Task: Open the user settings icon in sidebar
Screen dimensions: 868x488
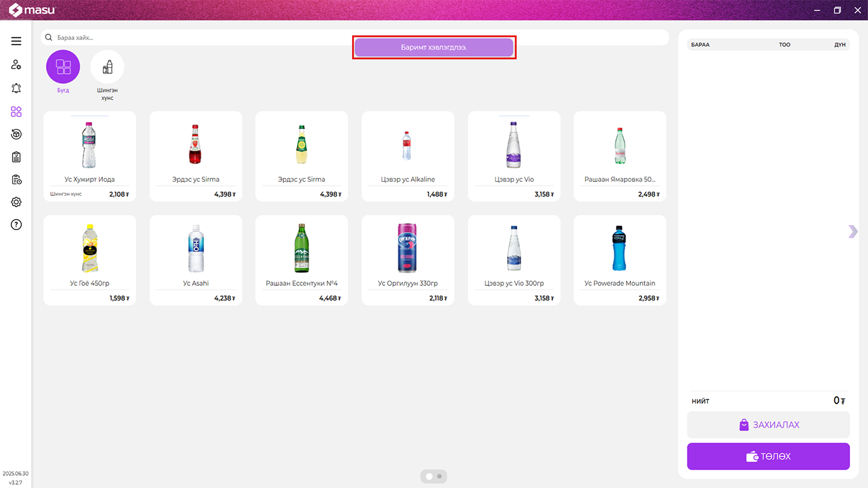Action: (16, 65)
